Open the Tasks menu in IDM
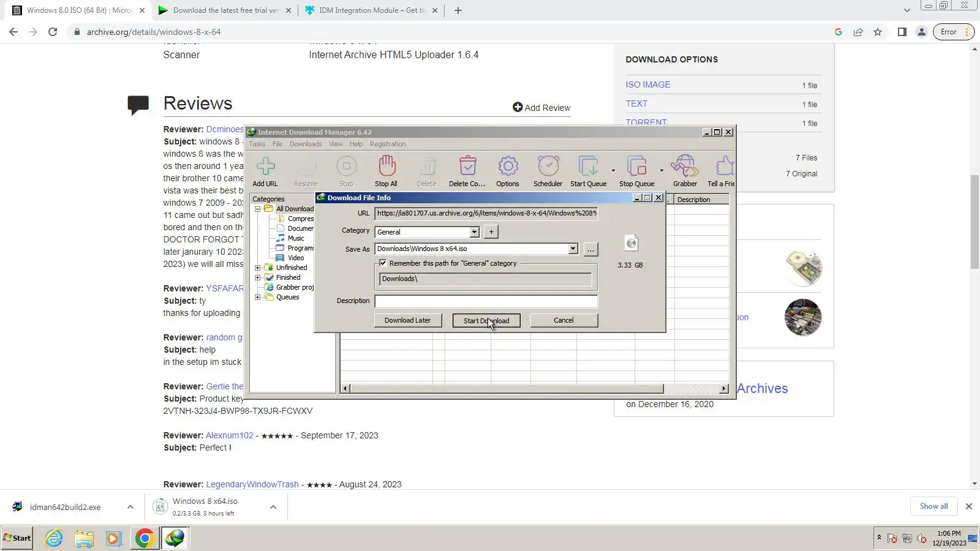This screenshot has height=551, width=980. 257,144
